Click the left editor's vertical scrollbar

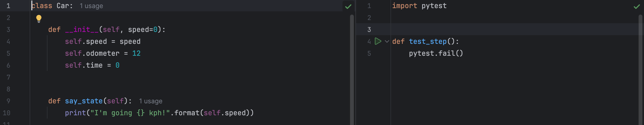[x=352, y=68]
